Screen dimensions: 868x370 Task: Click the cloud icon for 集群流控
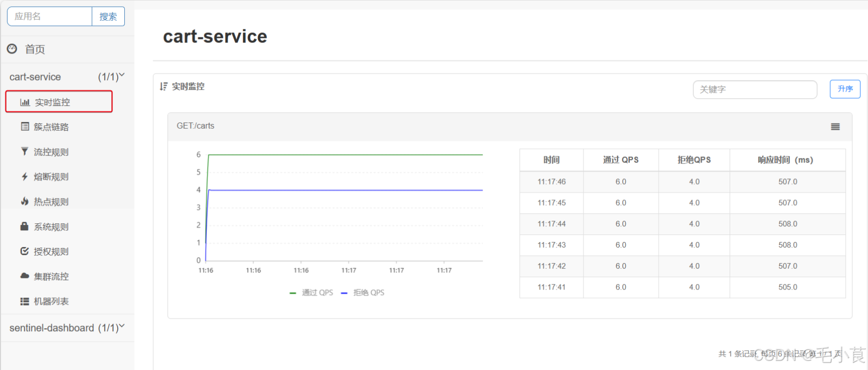point(25,276)
